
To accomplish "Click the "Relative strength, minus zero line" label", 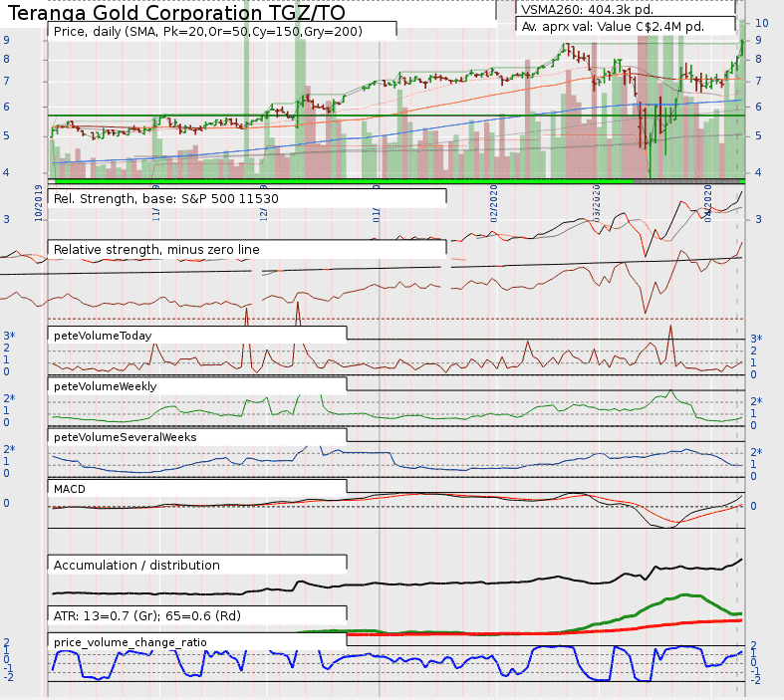I will (x=156, y=249).
